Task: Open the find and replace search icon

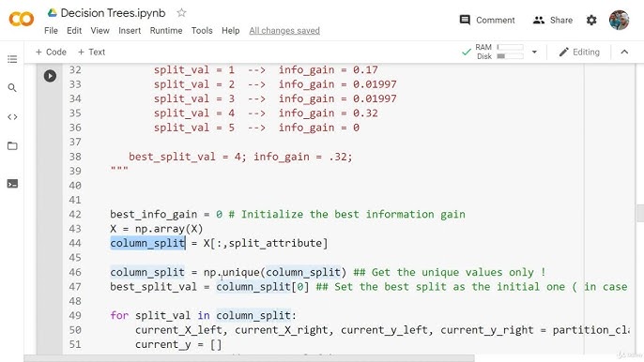Action: tap(12, 88)
